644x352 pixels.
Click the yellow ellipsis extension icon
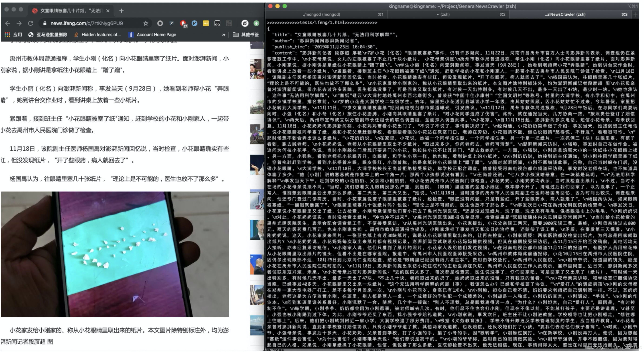pos(206,23)
